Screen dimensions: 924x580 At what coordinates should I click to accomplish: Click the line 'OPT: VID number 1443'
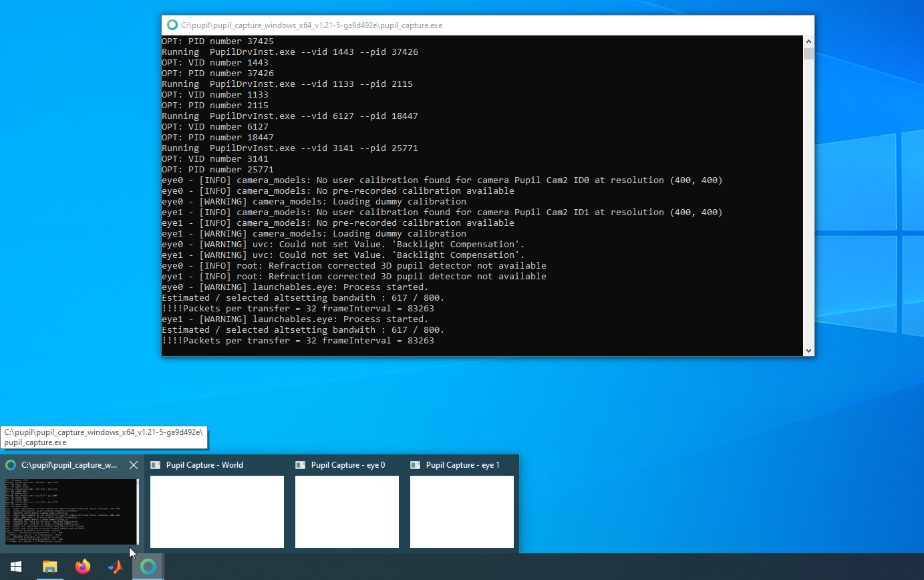pos(215,62)
